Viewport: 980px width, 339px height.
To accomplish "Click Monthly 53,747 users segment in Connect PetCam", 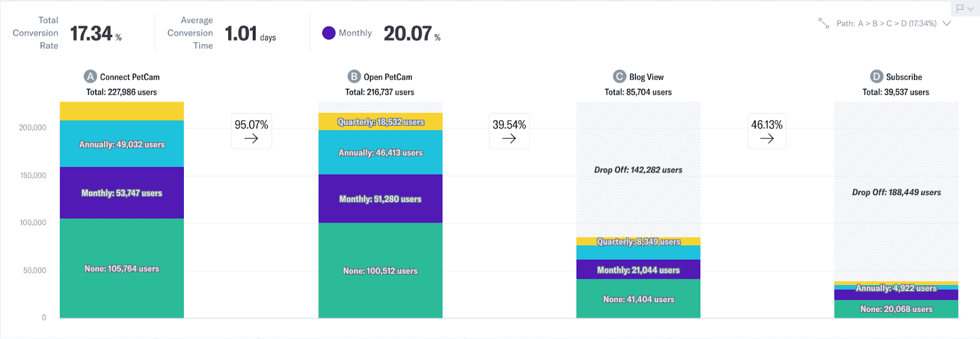I will click(x=122, y=193).
